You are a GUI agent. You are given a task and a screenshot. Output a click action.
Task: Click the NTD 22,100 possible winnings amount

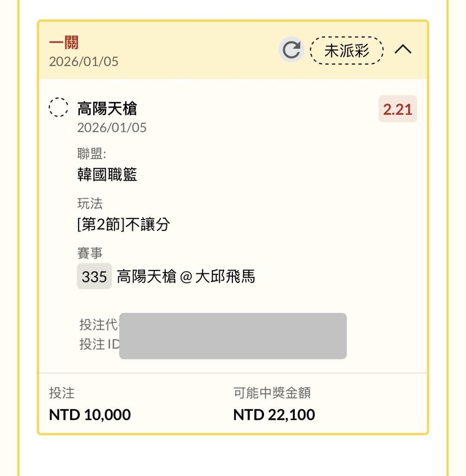(274, 415)
